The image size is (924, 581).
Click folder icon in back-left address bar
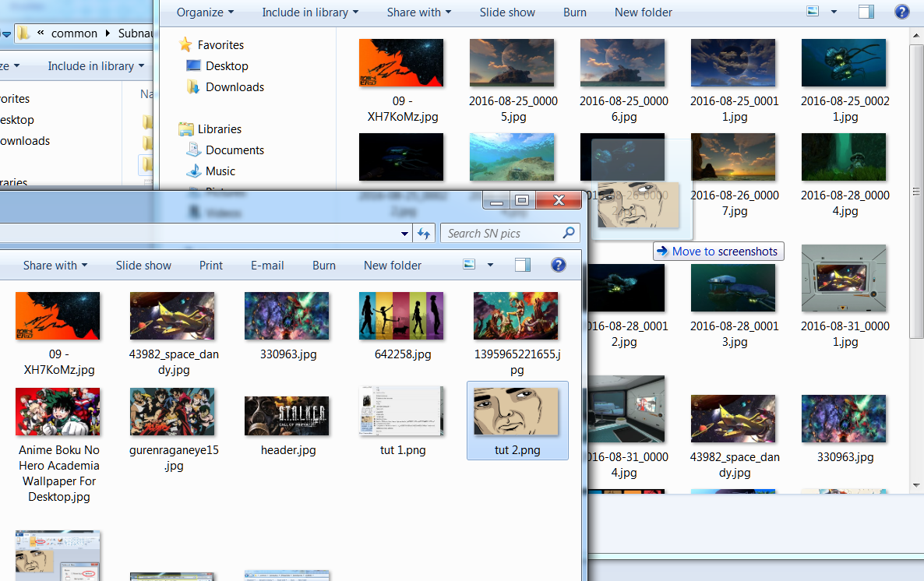click(x=23, y=33)
